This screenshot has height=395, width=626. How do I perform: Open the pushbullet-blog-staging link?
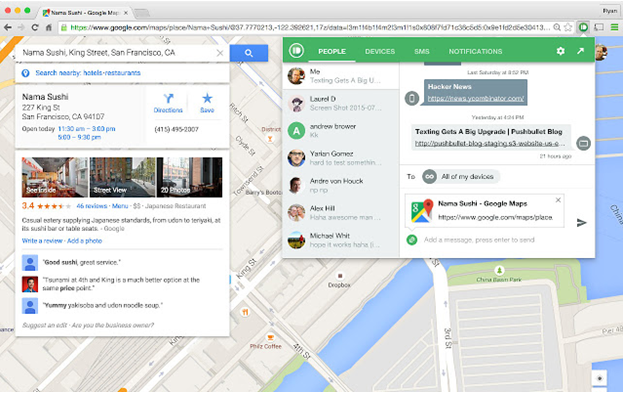pos(490,143)
